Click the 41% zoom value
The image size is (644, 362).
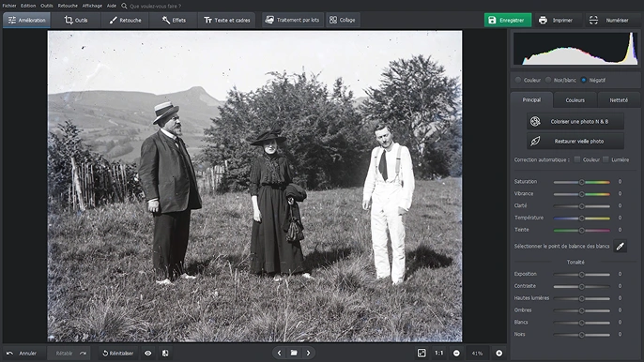click(x=477, y=353)
